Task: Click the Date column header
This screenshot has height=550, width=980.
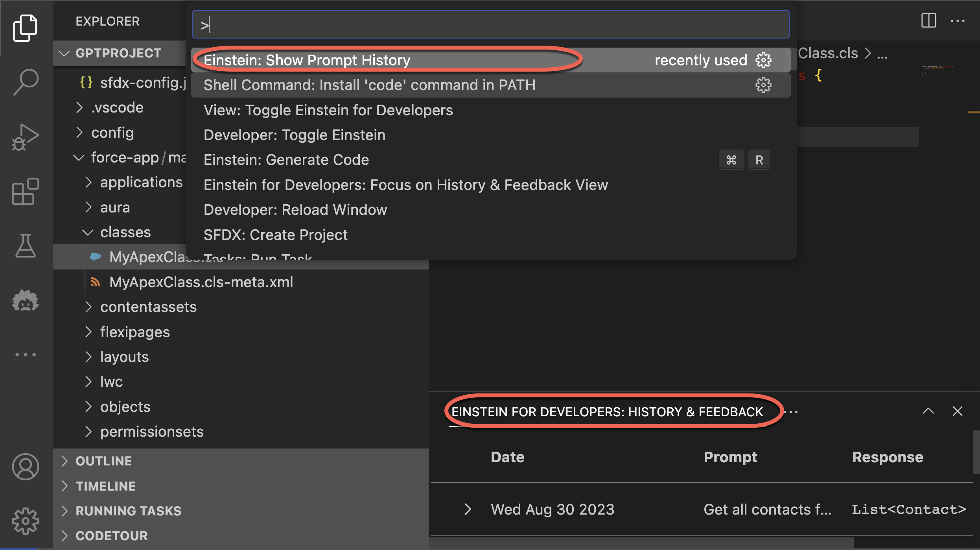Action: point(507,457)
